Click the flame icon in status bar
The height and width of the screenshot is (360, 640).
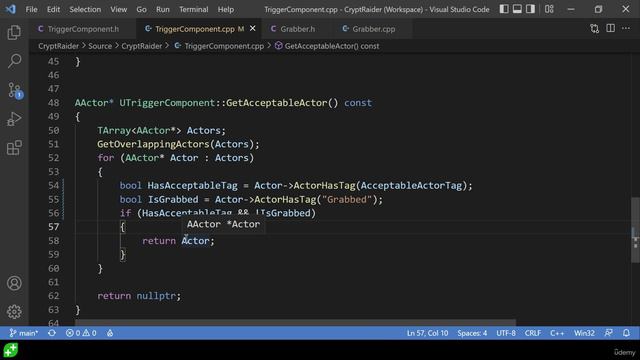coord(110,333)
